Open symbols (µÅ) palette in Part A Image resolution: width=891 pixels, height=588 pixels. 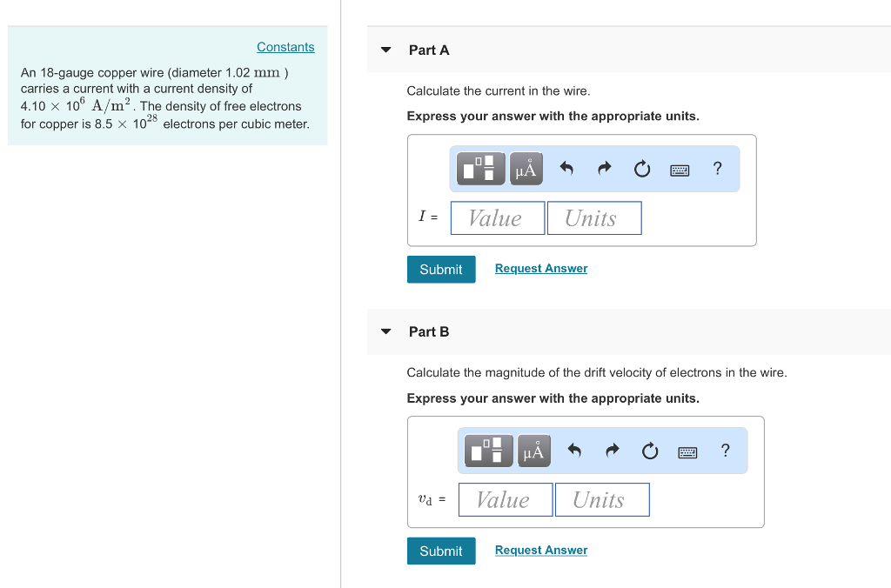click(526, 169)
